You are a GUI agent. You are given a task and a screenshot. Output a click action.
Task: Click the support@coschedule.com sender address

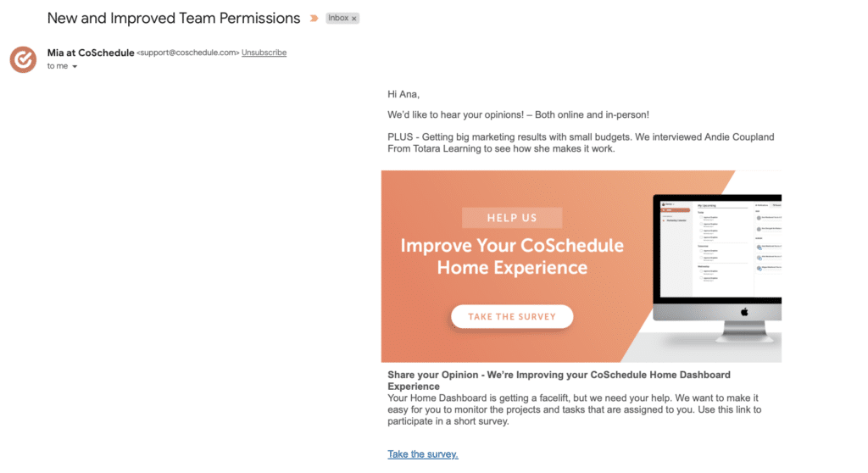coord(188,53)
